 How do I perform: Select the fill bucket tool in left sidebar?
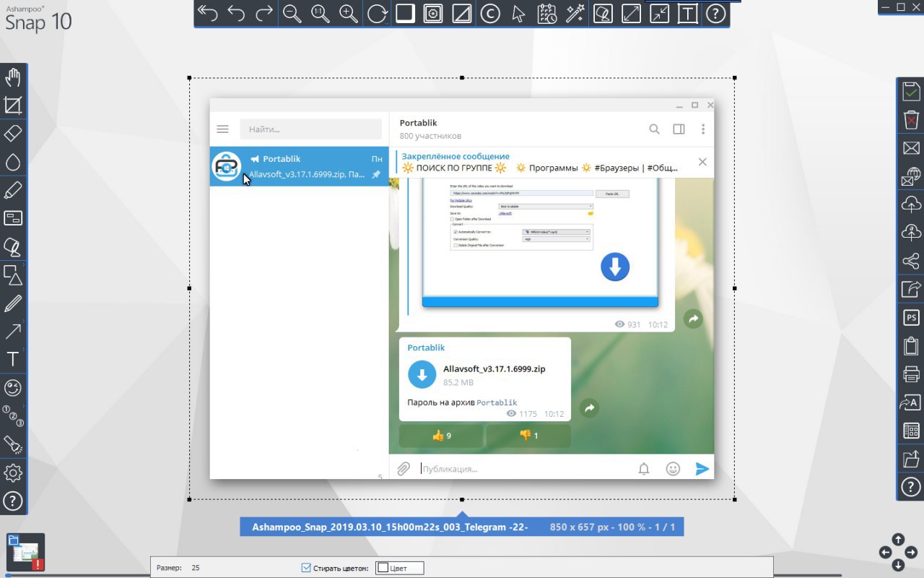[13, 246]
